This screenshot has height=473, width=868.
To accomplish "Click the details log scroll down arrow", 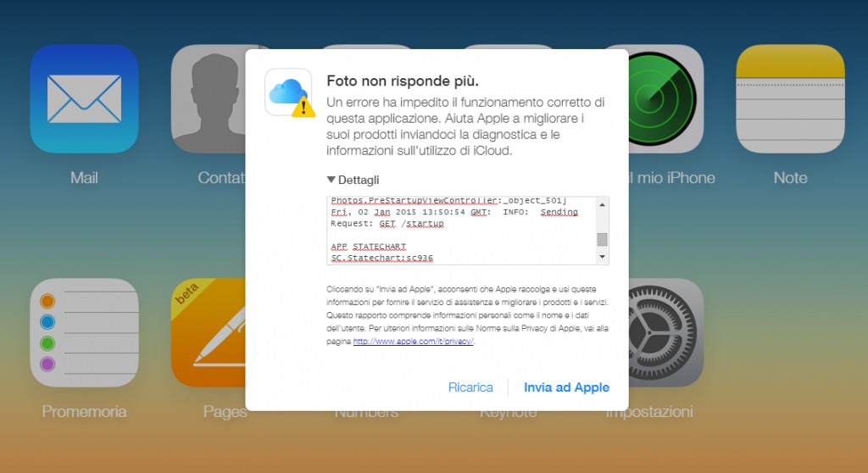I will pos(603,257).
